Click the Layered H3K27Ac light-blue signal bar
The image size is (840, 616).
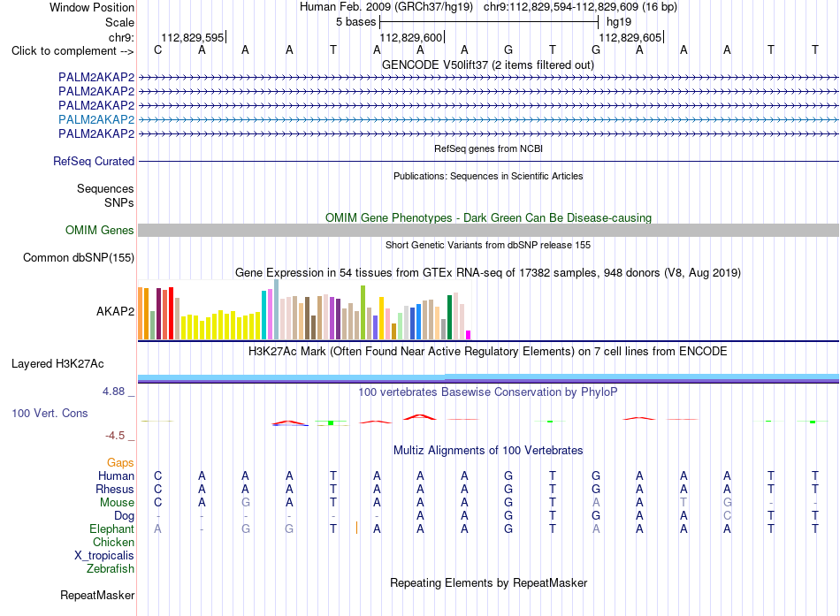pyautogui.click(x=488, y=377)
